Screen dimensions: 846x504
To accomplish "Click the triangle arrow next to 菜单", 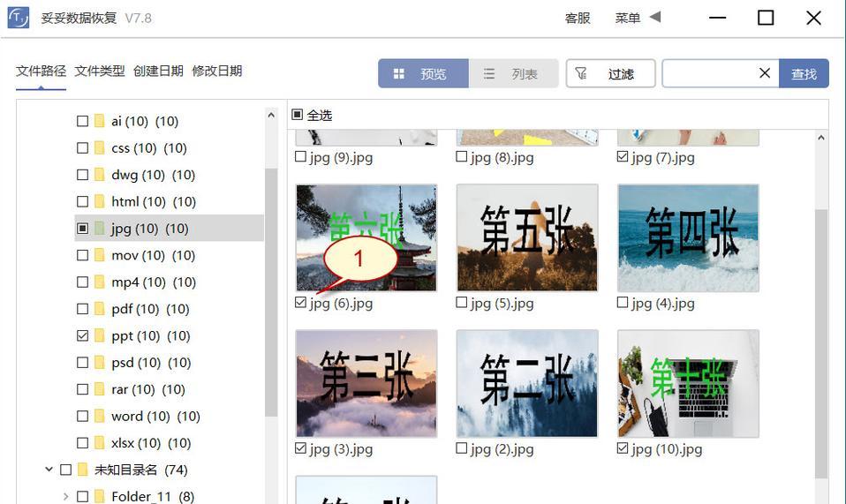I will 655,18.
